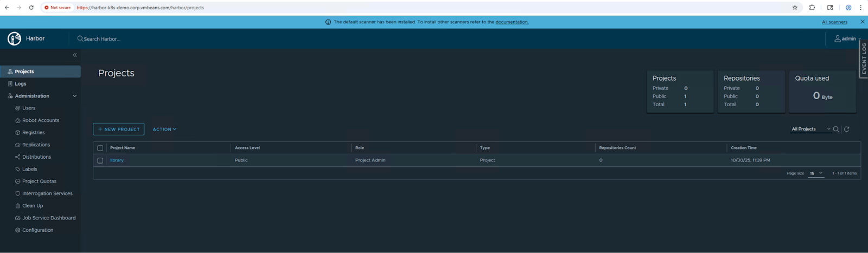Image resolution: width=868 pixels, height=253 pixels.
Task: Open the Page size dropdown
Action: click(816, 173)
